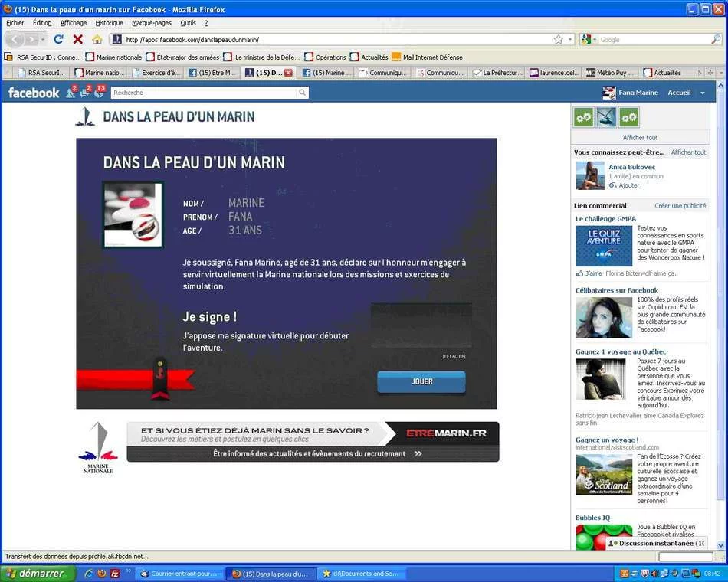Click the EFFACER link under signature box

tap(454, 356)
